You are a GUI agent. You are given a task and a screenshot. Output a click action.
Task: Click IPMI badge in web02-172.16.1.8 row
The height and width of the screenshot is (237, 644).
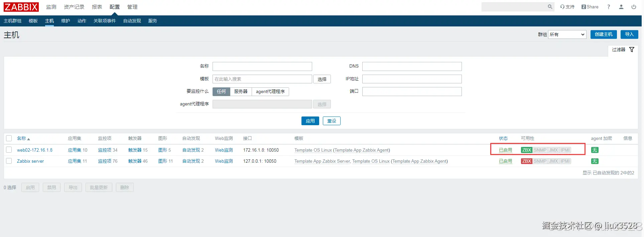pyautogui.click(x=565, y=150)
